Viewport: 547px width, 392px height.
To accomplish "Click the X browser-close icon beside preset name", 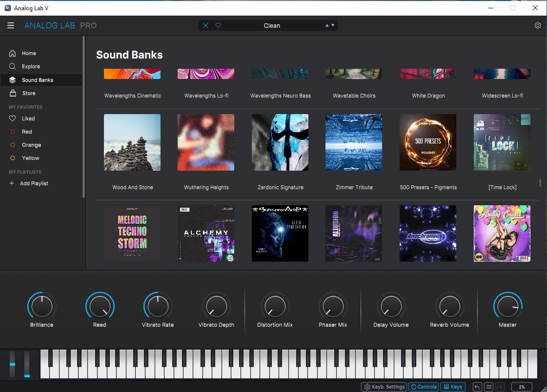I will point(205,25).
